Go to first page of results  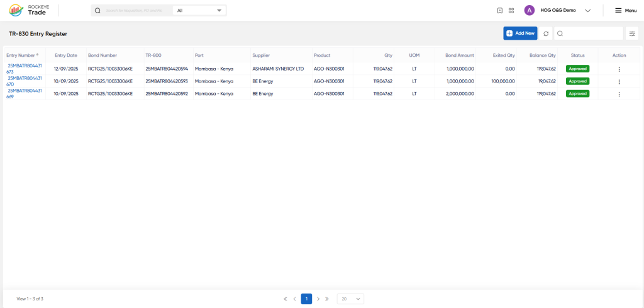pos(286,299)
